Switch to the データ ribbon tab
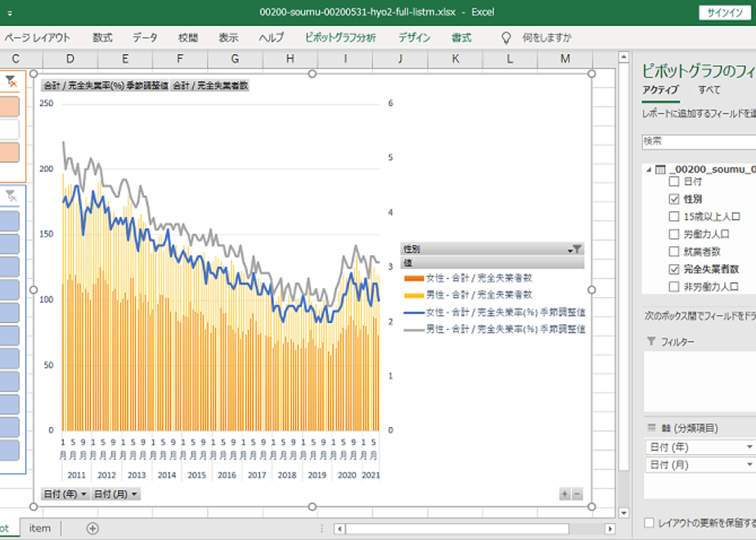756x540 pixels. pos(145,38)
